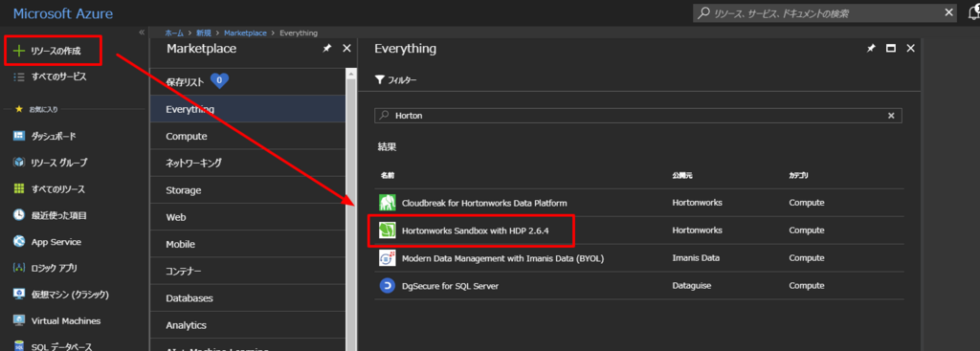Click the filter funnel icon
Viewport: 980px width, 351px height.
(x=379, y=80)
